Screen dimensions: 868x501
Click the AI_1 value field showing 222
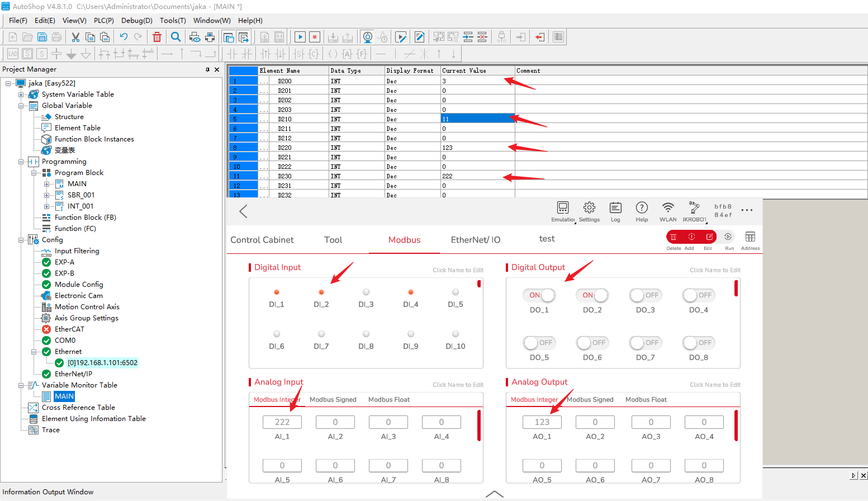[x=282, y=422]
